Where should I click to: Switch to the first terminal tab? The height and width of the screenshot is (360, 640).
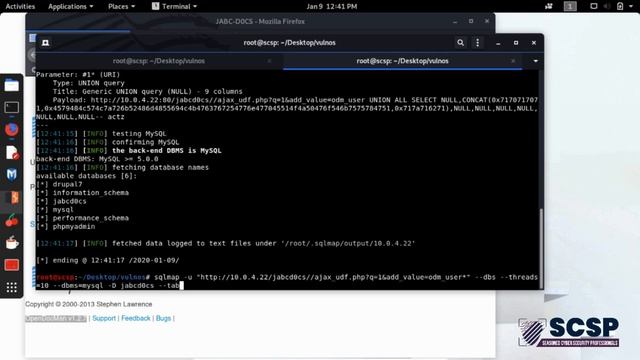point(159,61)
